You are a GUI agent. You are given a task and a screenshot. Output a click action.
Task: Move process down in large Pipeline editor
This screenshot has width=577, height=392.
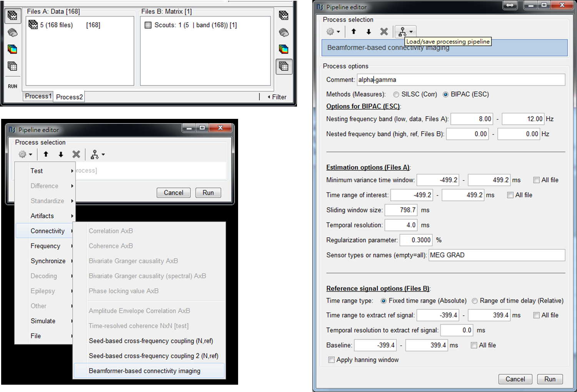tap(369, 32)
